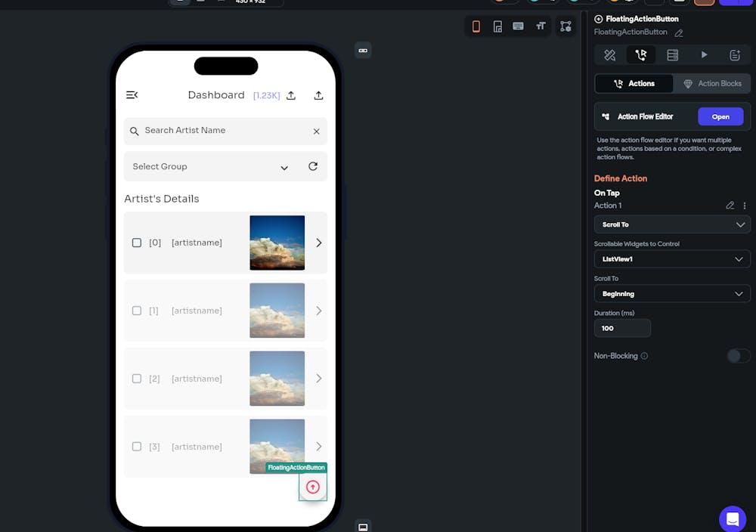
Task: Open the Scroll To action type dropdown
Action: coord(672,224)
